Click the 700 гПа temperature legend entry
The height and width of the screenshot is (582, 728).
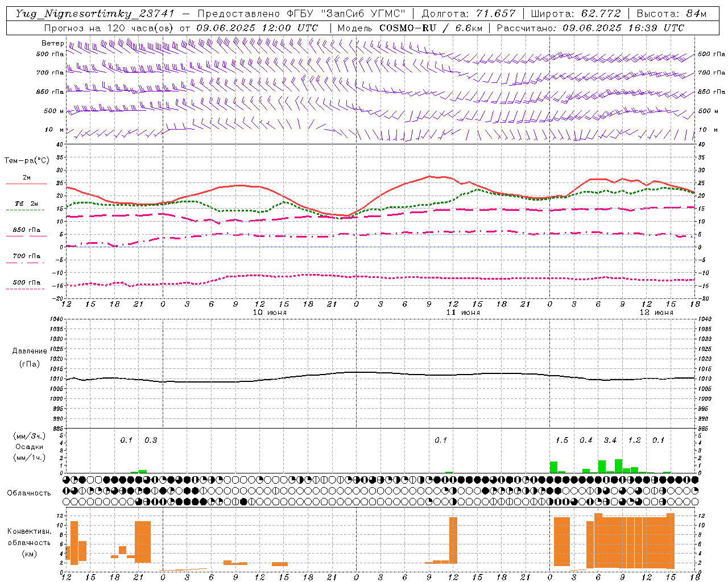27,256
